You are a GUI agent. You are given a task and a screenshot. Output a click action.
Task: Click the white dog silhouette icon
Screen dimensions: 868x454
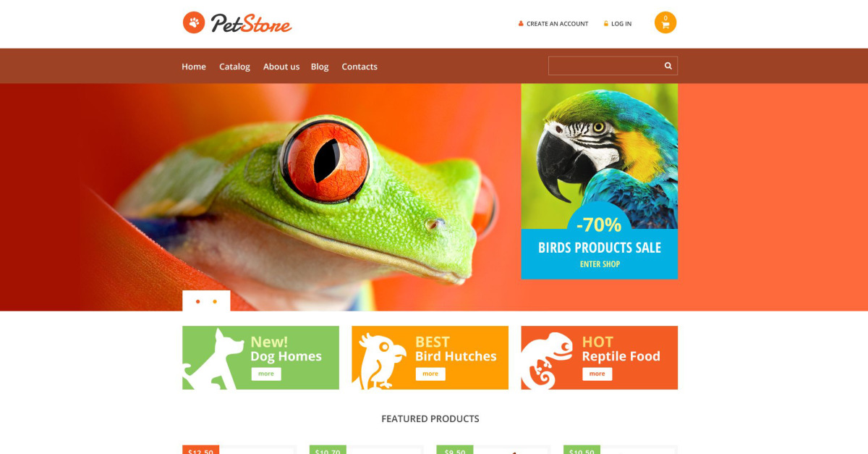point(213,359)
